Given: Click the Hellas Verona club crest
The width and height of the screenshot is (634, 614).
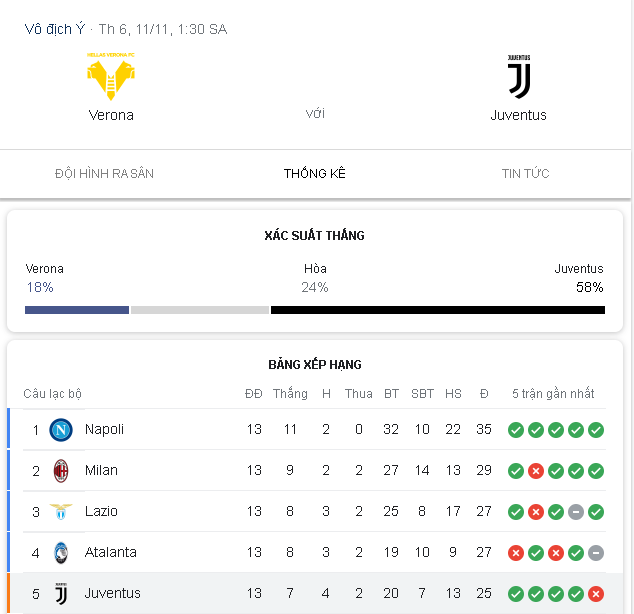Looking at the screenshot, I should [x=111, y=76].
